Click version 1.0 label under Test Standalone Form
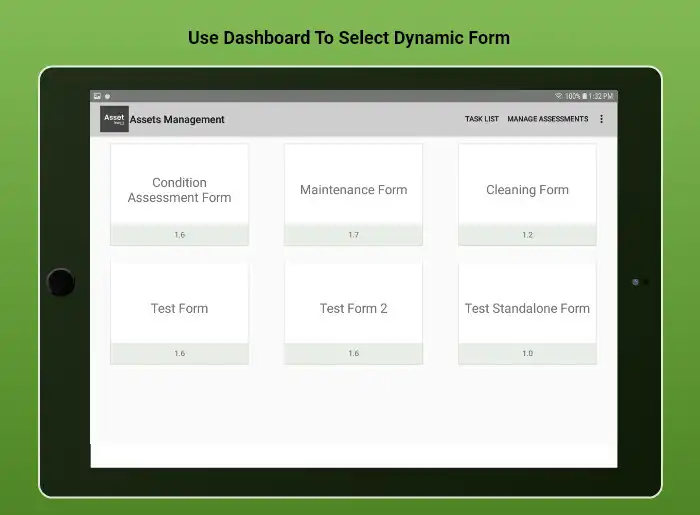This screenshot has height=515, width=700. click(527, 353)
